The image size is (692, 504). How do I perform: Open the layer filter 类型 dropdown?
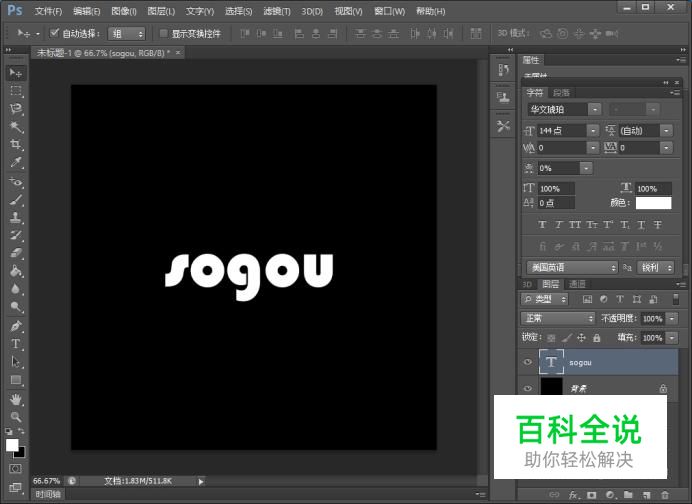click(x=545, y=299)
